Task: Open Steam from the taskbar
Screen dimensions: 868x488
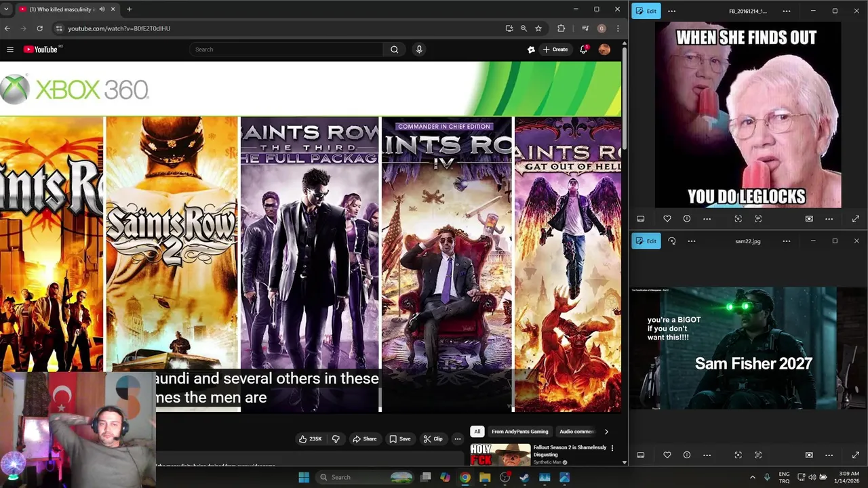Action: coord(524,477)
